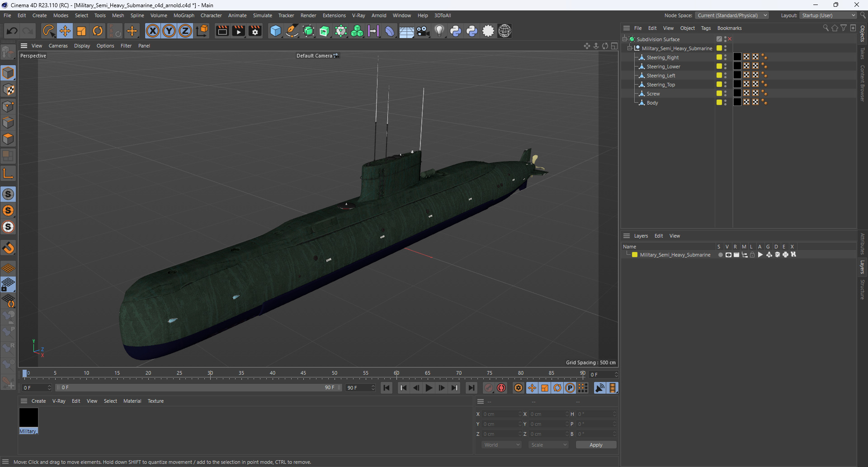This screenshot has width=868, height=467.
Task: Click Military material thumbnail
Action: [28, 417]
